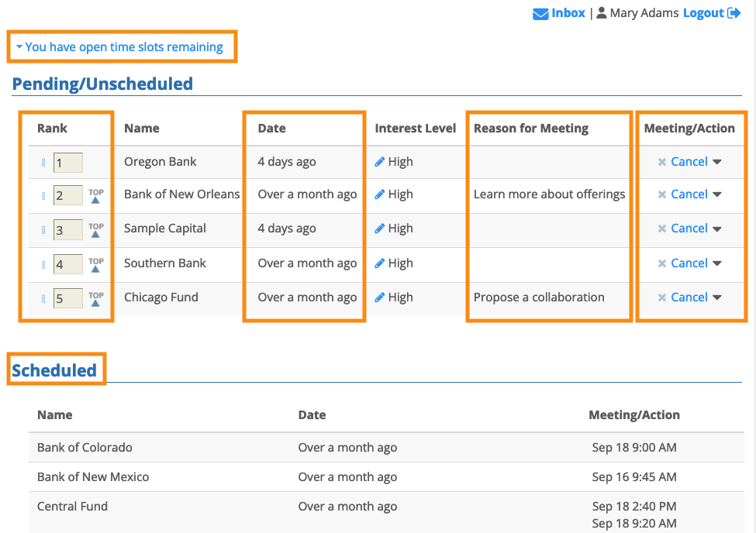The width and height of the screenshot is (756, 533).
Task: Expand action dropdown for Sample Capital
Action: point(717,229)
